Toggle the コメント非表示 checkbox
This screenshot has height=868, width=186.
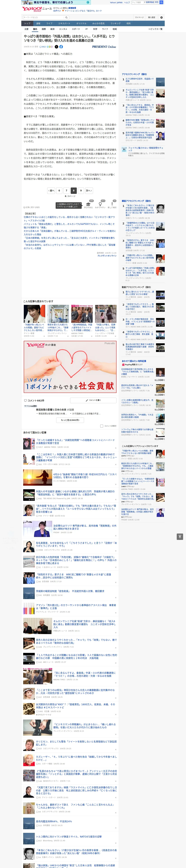click(x=102, y=426)
